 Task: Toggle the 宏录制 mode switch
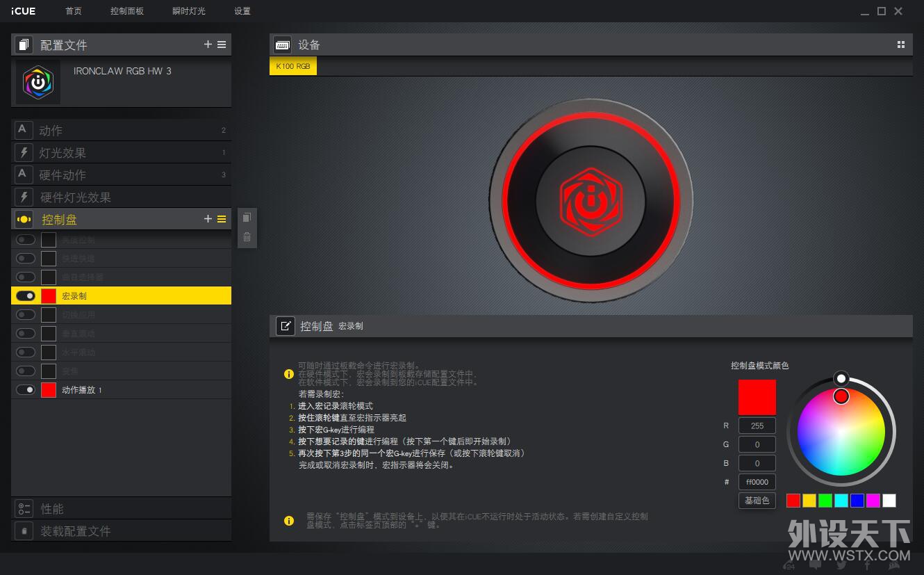[x=26, y=295]
